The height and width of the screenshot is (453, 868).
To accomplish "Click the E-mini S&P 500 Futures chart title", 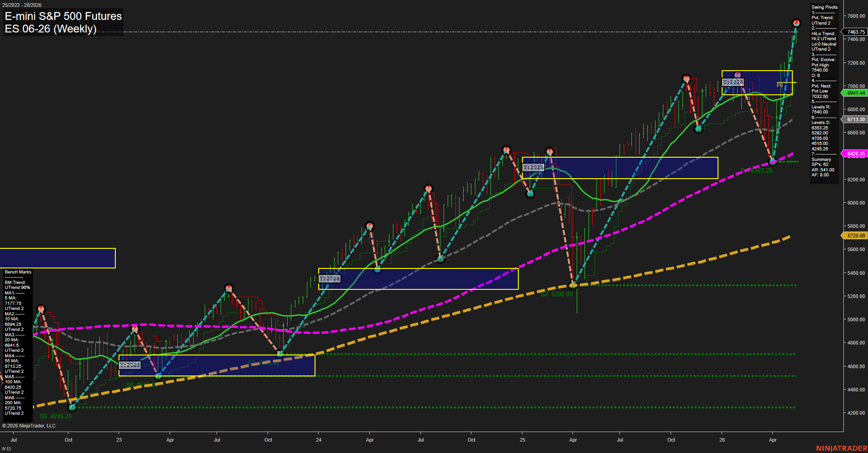I will [x=63, y=16].
